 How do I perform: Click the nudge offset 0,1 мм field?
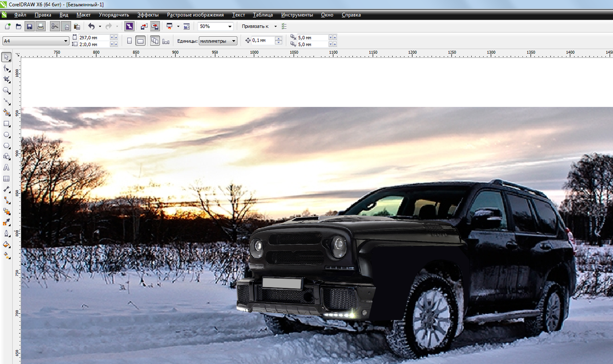(x=263, y=41)
